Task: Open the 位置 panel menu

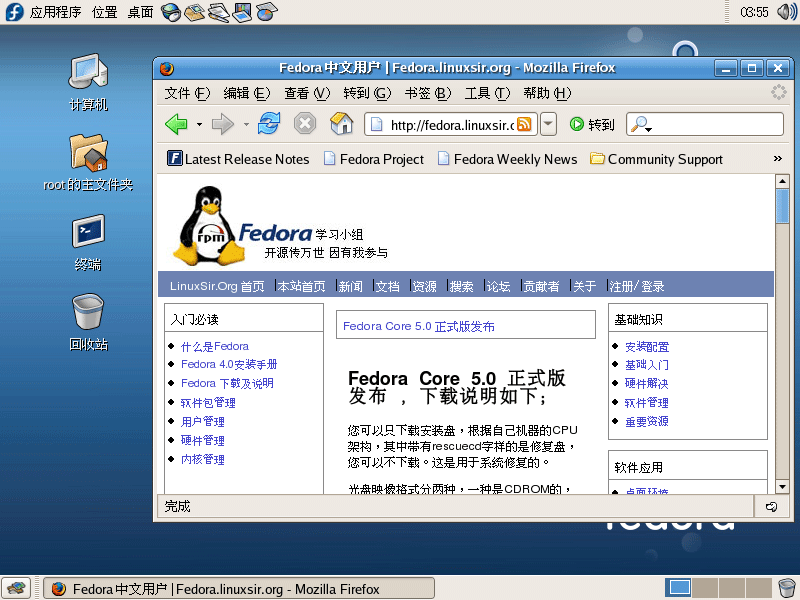Action: click(x=105, y=12)
